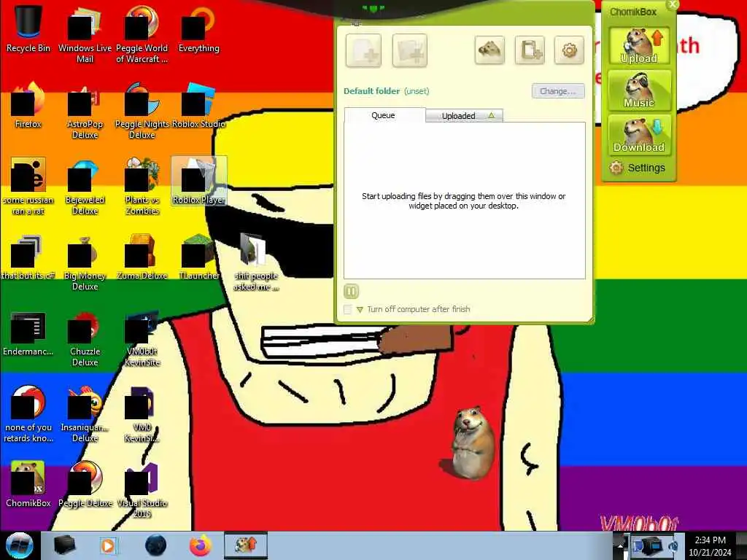Open settings via gear toolbar icon
The height and width of the screenshot is (560, 747).
click(x=569, y=50)
